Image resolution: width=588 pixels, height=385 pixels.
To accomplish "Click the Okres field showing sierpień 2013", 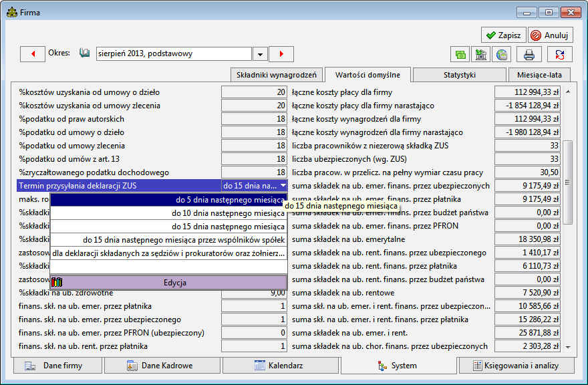I will point(174,53).
